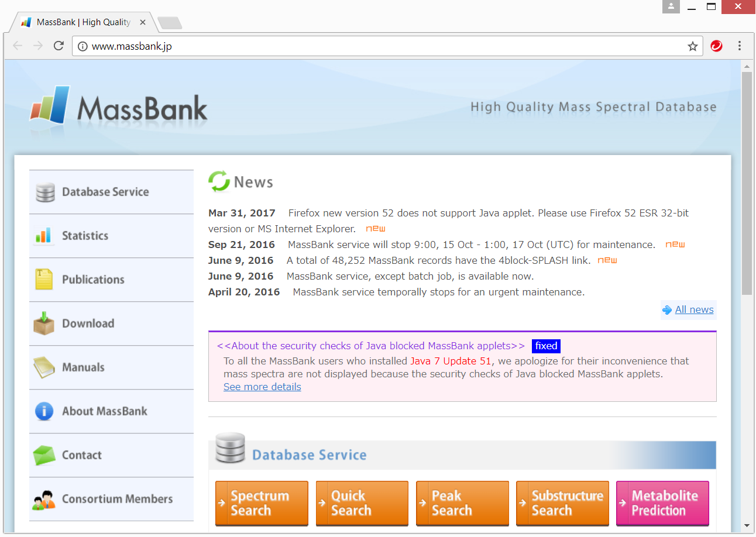
Task: Open the Substructure Search button
Action: tap(563, 504)
